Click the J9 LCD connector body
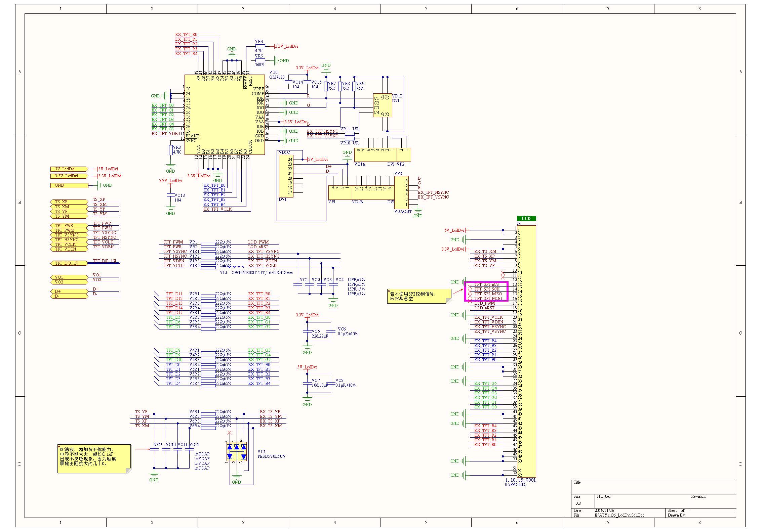This screenshot has width=762, height=532. (528, 351)
